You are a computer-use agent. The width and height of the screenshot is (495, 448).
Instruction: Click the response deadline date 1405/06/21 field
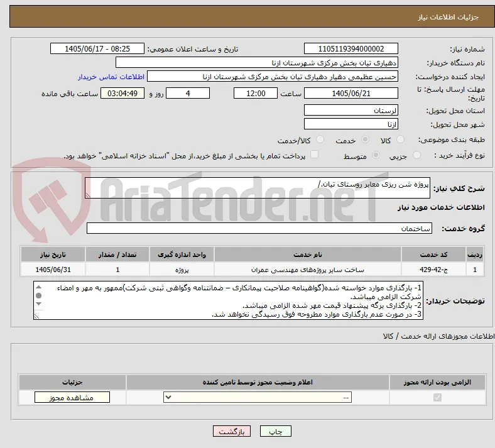tap(351, 93)
